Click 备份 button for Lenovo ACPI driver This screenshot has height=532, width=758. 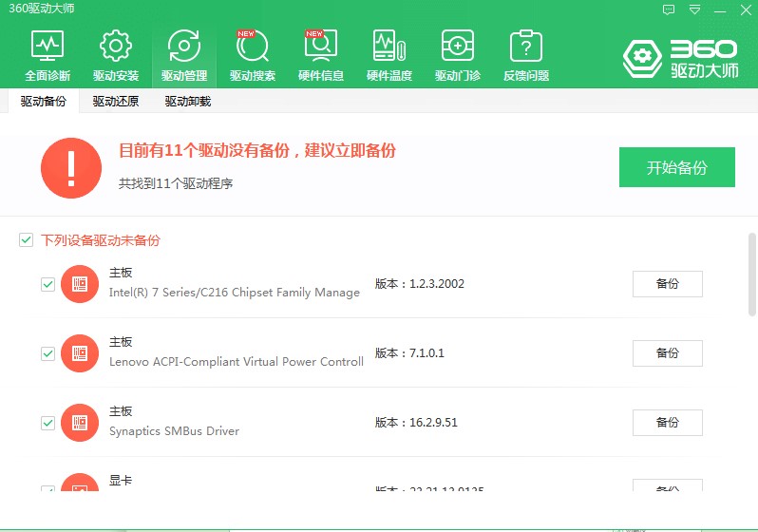point(668,353)
